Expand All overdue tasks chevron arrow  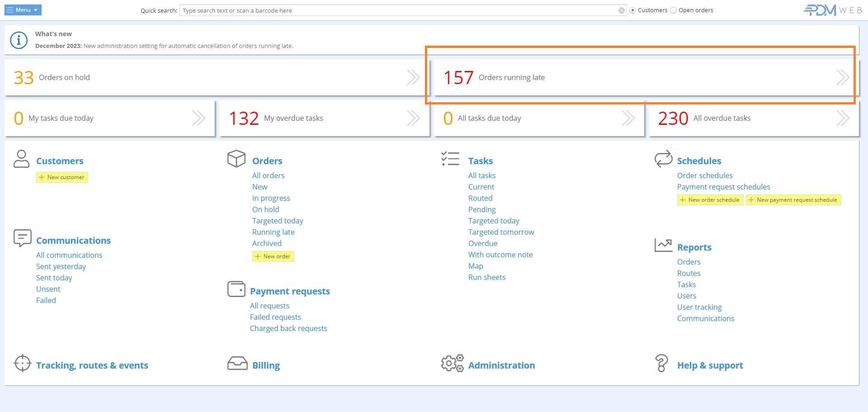(842, 118)
